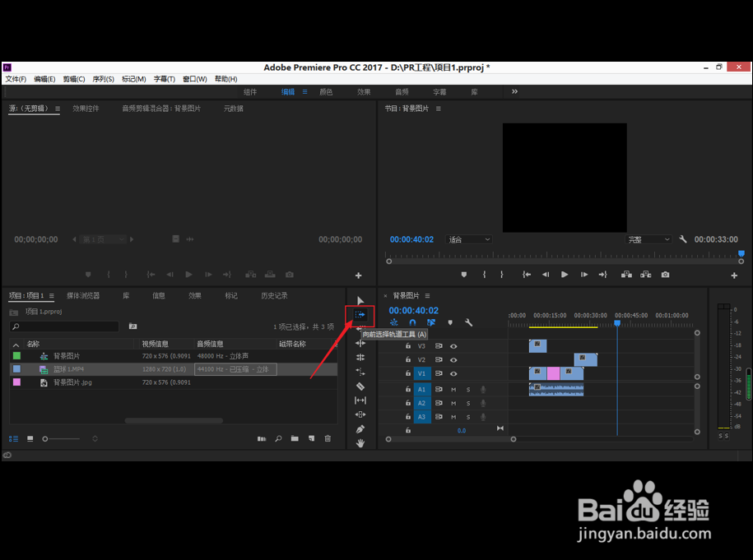Open 编辑 workspace menu icon
The image size is (753, 560).
(305, 91)
